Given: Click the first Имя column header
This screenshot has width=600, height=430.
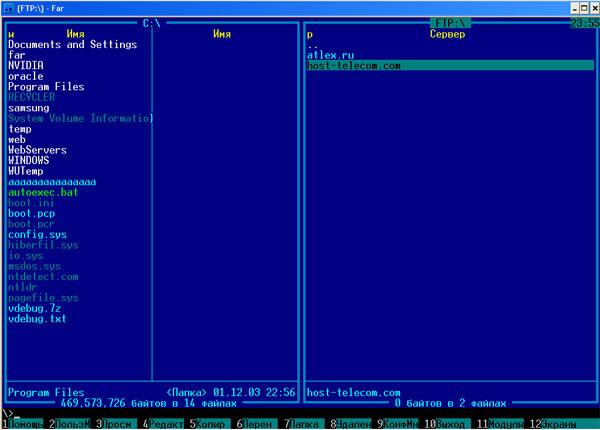Looking at the screenshot, I should (x=75, y=34).
